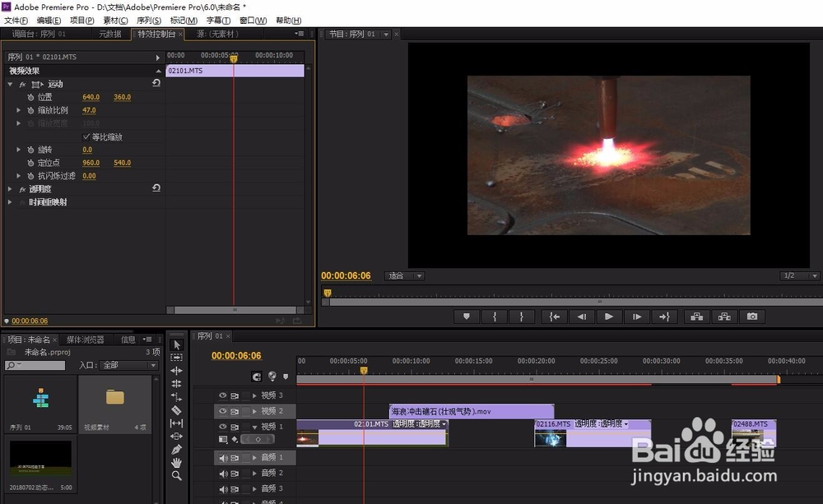823x504 pixels.
Task: Open the 1/2 playback resolution dropdown
Action: 799,276
